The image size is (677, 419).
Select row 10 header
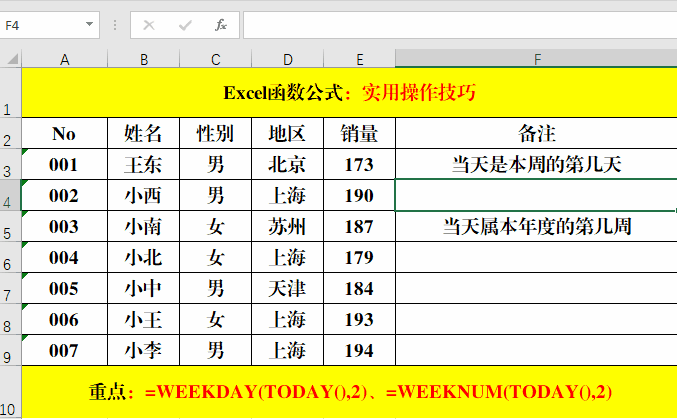click(10, 392)
